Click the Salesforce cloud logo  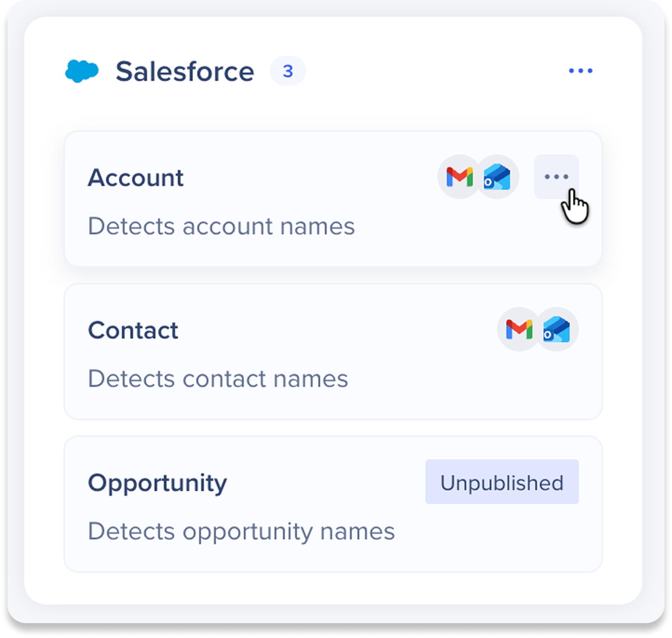[x=82, y=71]
